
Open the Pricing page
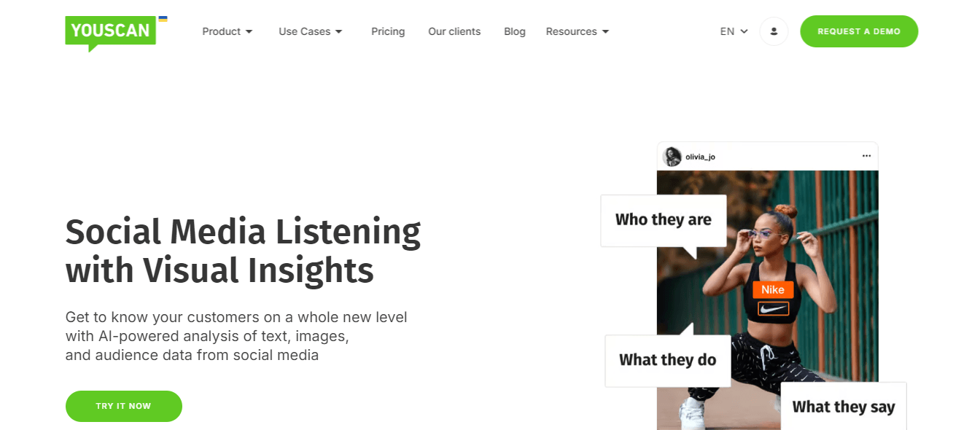388,31
